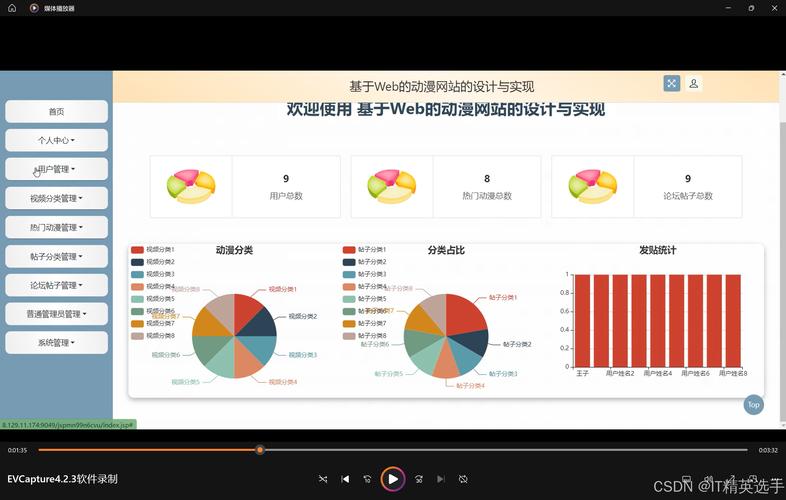Click the red 视频分类1 pie slice

tap(246, 310)
